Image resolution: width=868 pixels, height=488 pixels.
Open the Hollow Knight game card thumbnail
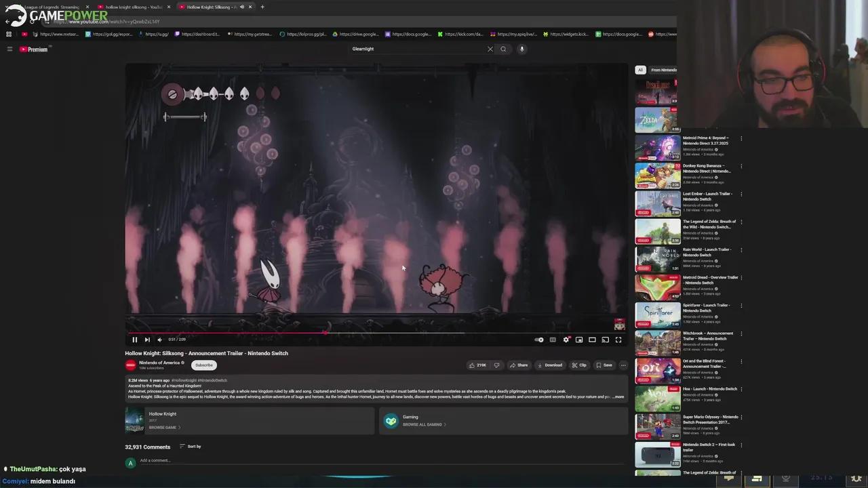pos(134,420)
